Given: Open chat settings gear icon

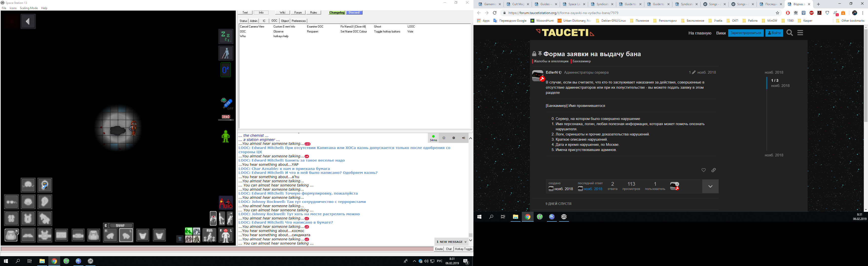Looking at the screenshot, I should click(x=453, y=138).
